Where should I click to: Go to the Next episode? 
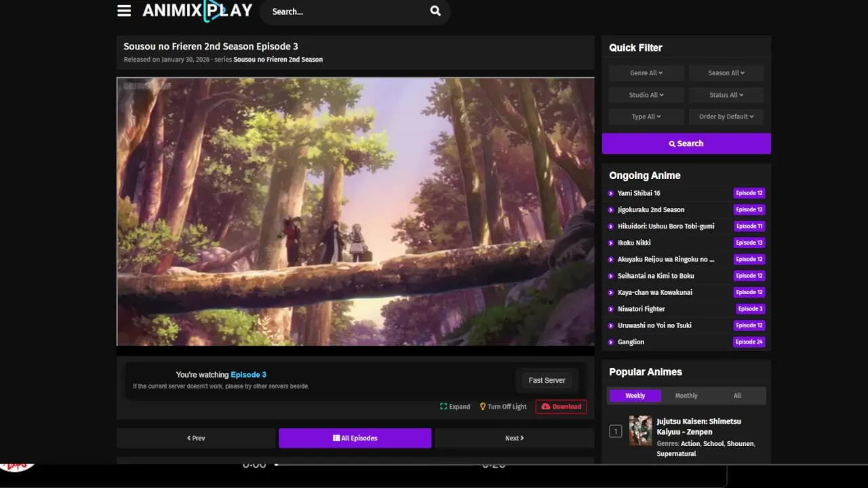click(x=514, y=439)
